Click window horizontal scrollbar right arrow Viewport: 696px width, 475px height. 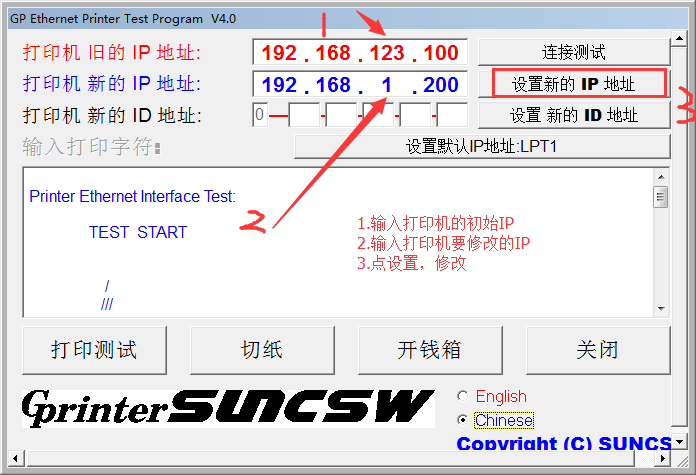(663, 458)
